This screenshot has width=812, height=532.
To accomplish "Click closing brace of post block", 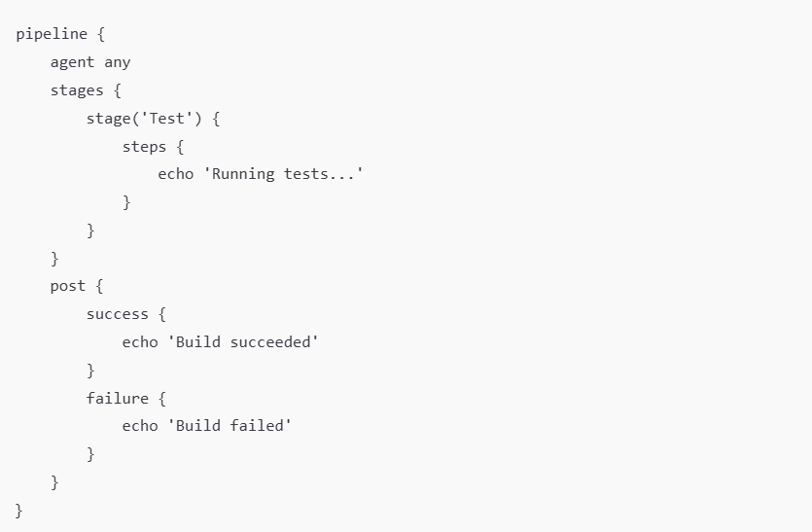I will click(54, 481).
